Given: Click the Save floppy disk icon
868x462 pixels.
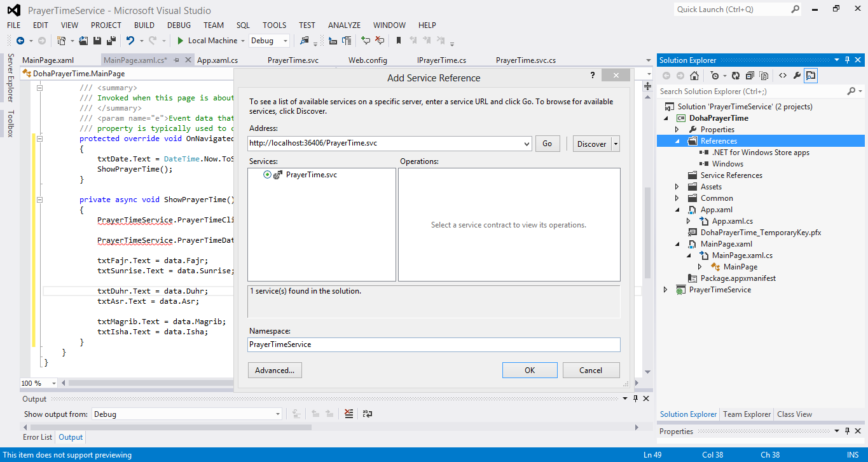Looking at the screenshot, I should (97, 41).
